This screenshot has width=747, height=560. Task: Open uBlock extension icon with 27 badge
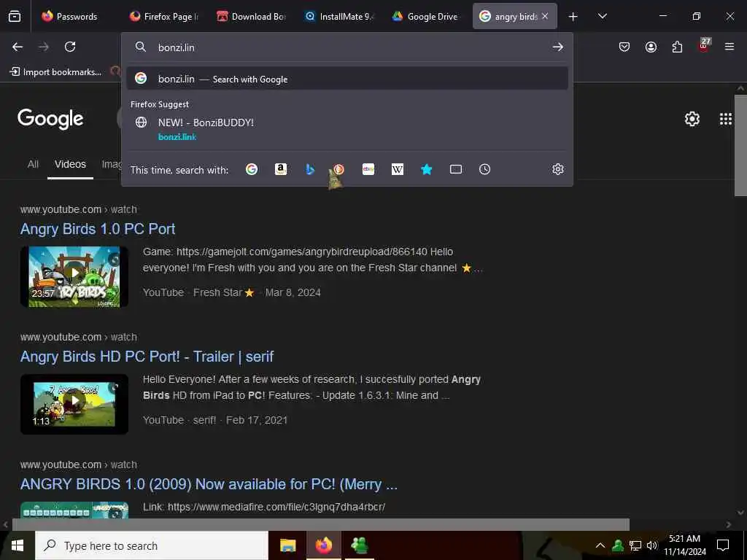(704, 46)
